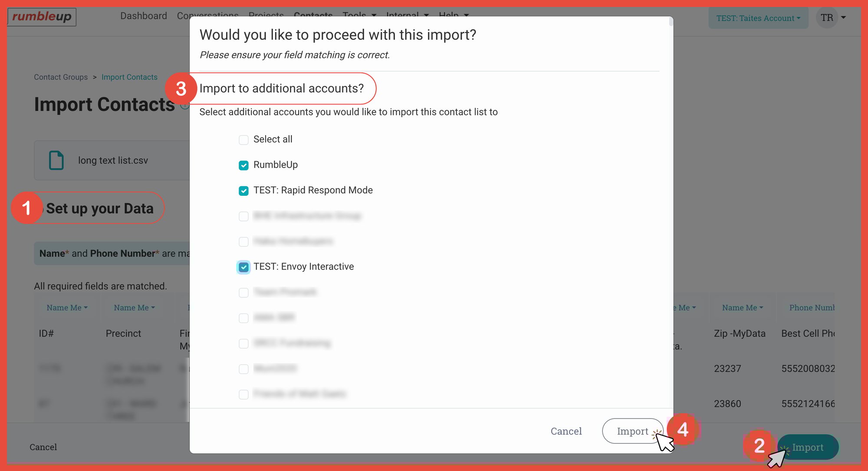Enable the Select all checkbox
This screenshot has width=868, height=471.
(243, 139)
